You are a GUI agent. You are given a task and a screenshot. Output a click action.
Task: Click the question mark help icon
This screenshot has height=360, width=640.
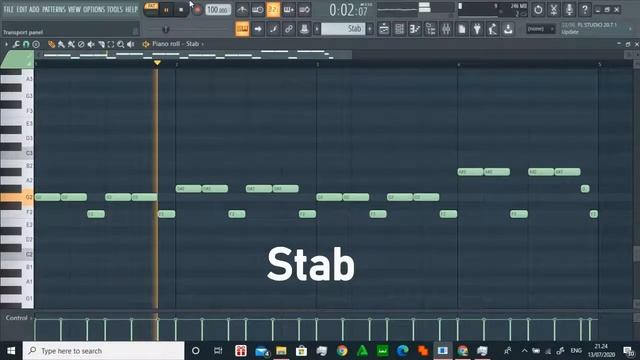tap(585, 10)
